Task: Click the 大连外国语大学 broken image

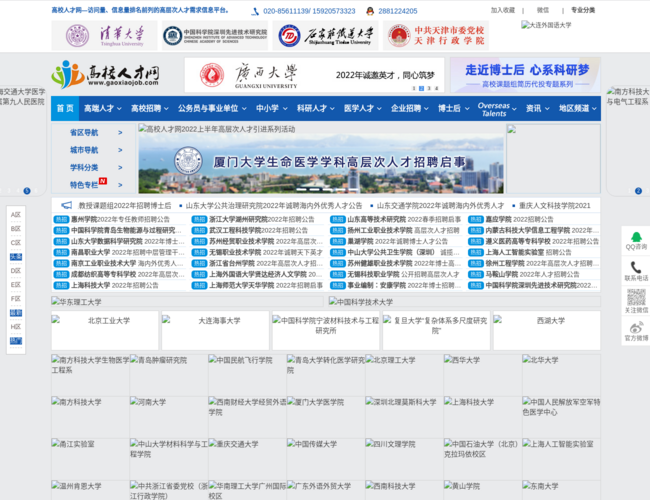Action: [546, 25]
